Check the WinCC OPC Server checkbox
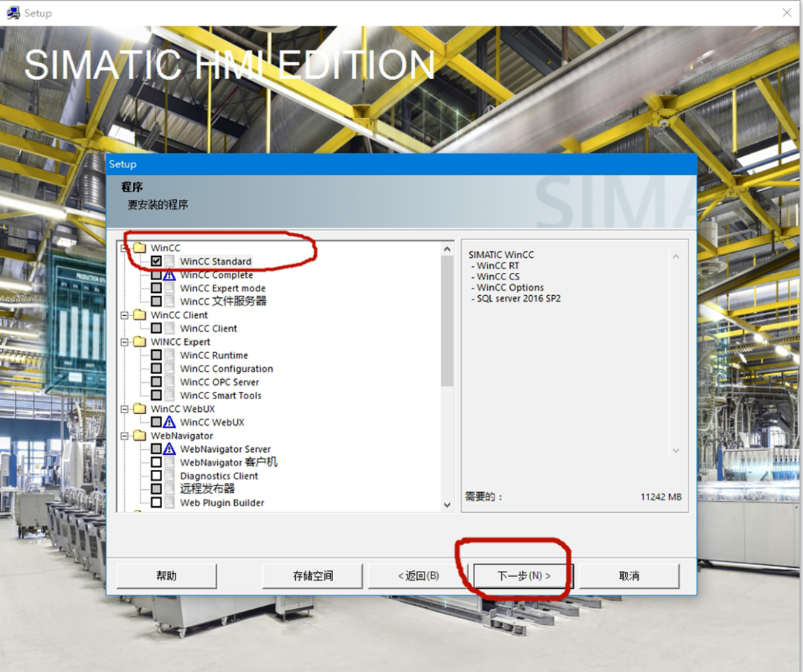 tap(156, 381)
